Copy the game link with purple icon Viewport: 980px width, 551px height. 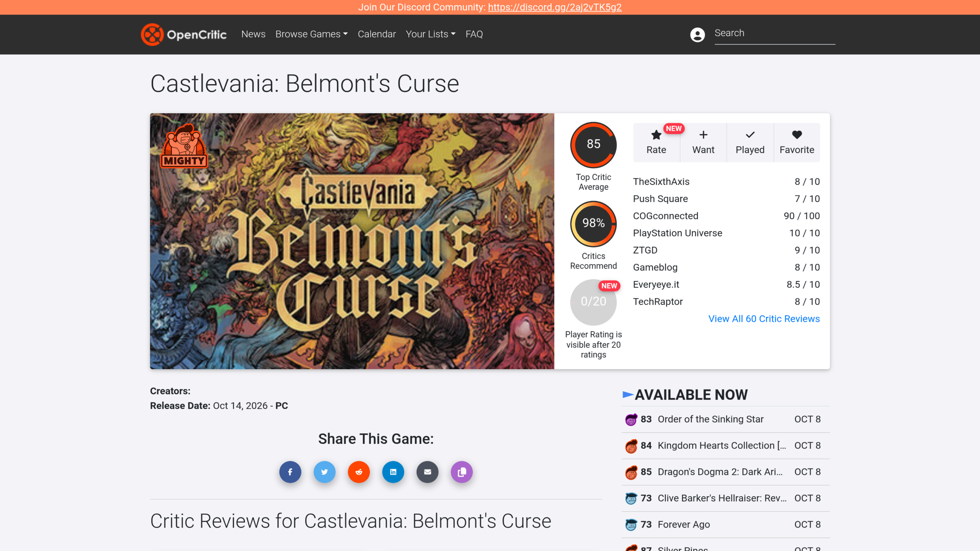tap(462, 472)
